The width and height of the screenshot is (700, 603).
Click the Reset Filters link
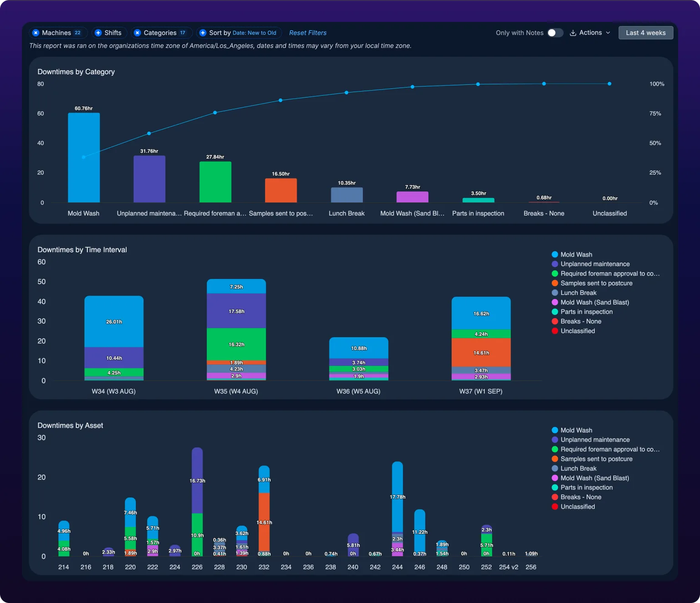[x=308, y=33]
